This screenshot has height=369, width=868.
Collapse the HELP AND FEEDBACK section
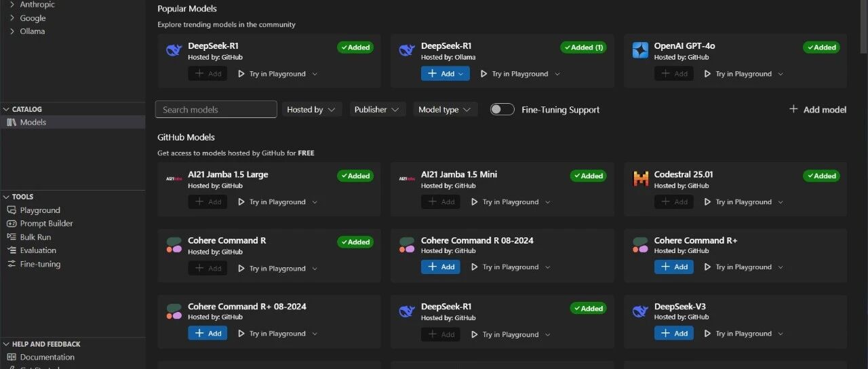[x=73, y=344]
